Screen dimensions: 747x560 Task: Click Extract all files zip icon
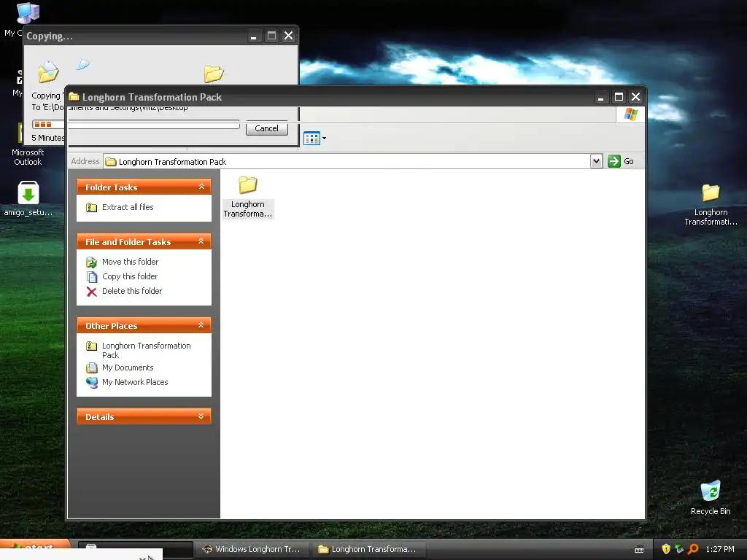[x=91, y=207]
